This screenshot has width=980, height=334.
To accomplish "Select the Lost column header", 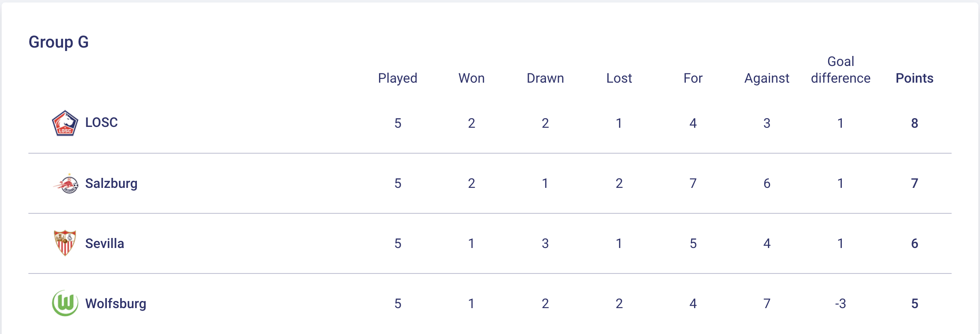I will (619, 78).
